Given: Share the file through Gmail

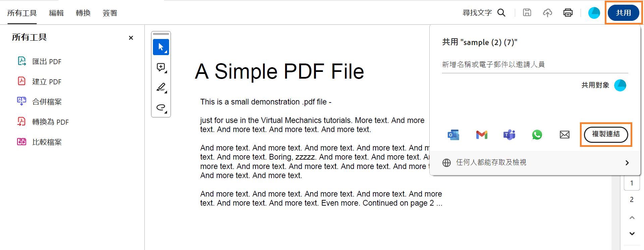Looking at the screenshot, I should click(x=482, y=135).
